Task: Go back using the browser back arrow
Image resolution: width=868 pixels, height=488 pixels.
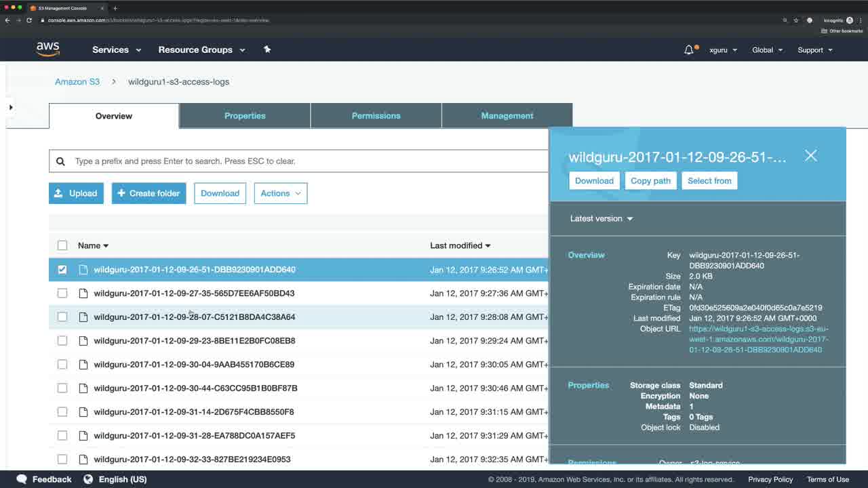Action: 7,20
